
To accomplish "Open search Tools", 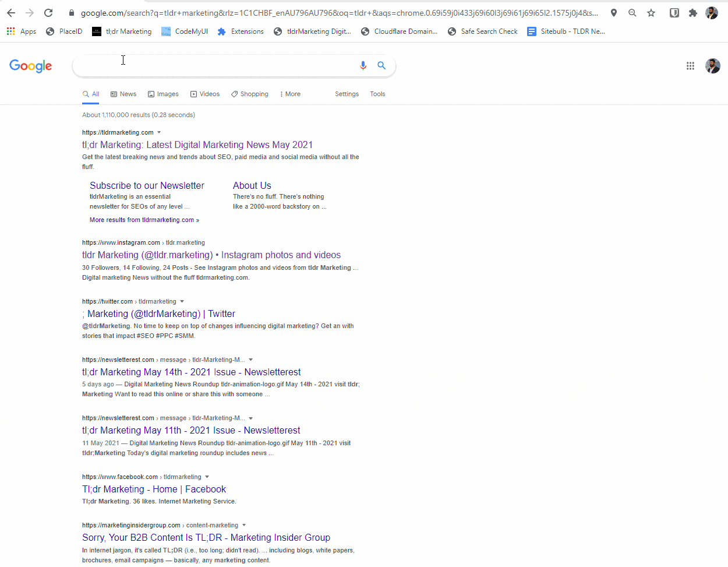I will 377,94.
